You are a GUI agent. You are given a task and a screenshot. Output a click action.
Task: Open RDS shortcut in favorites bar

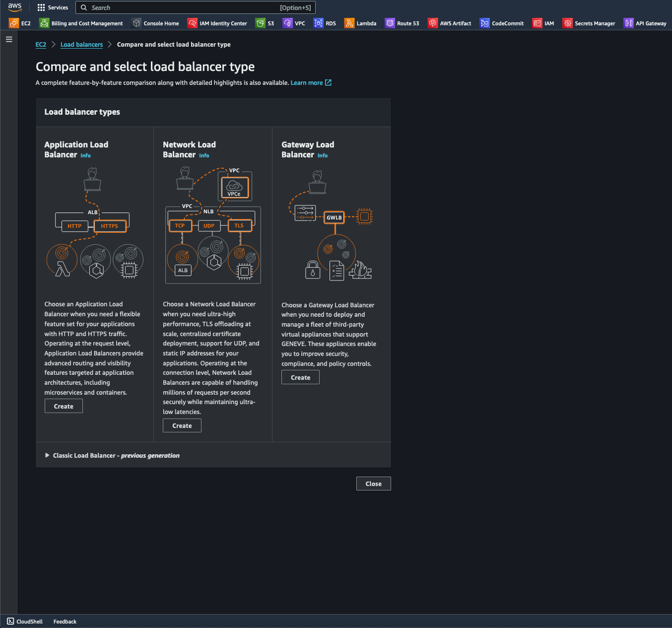325,23
